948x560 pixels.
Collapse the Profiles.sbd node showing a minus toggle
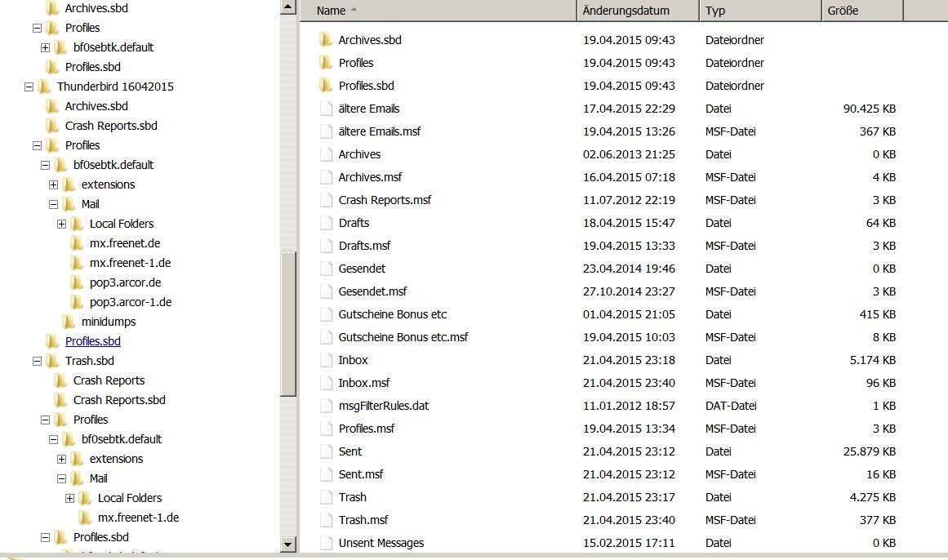45,537
